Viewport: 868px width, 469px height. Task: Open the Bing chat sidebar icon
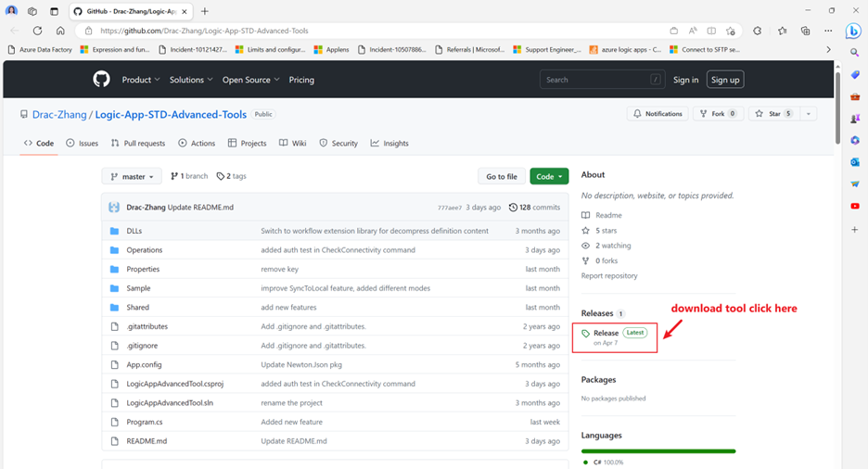tap(853, 31)
